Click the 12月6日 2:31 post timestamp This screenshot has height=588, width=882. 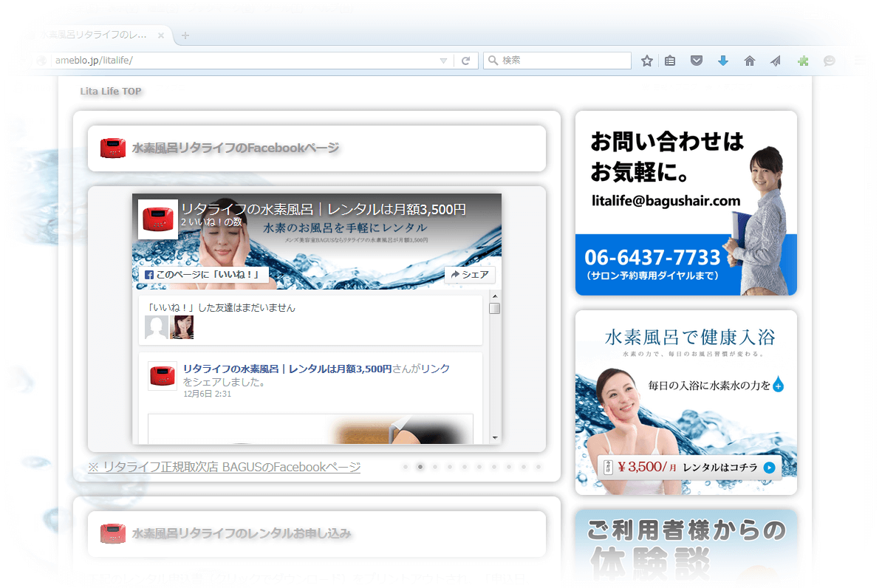(207, 394)
